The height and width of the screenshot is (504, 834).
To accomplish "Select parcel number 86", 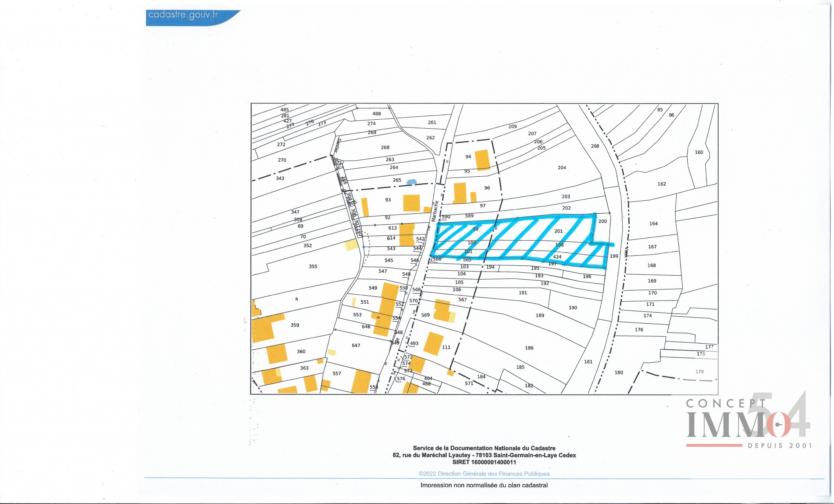I will coord(672,115).
